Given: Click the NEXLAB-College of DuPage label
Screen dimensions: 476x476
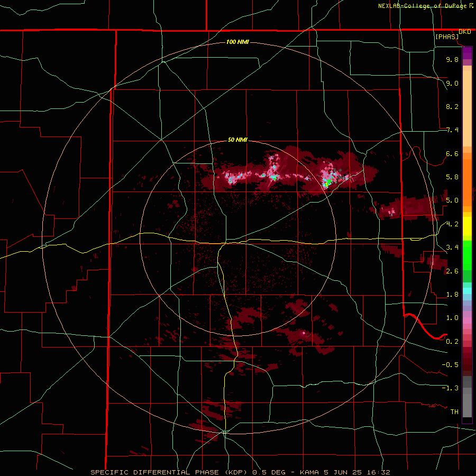Looking at the screenshot, I should click(423, 6).
